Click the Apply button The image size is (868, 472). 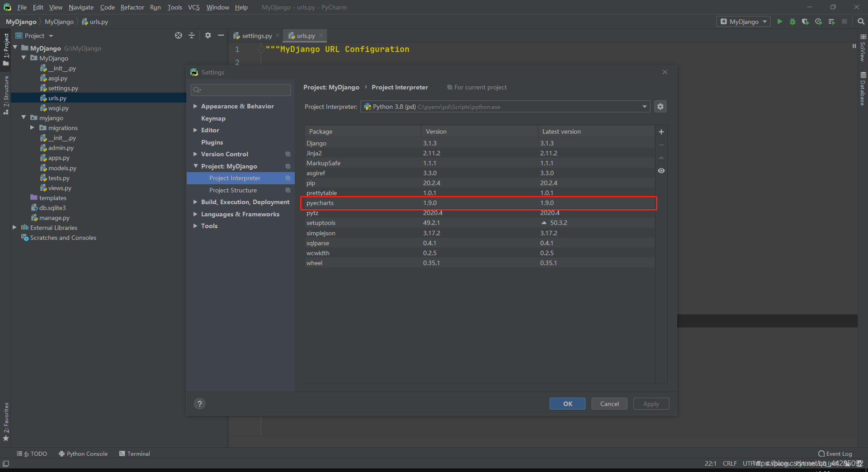651,404
